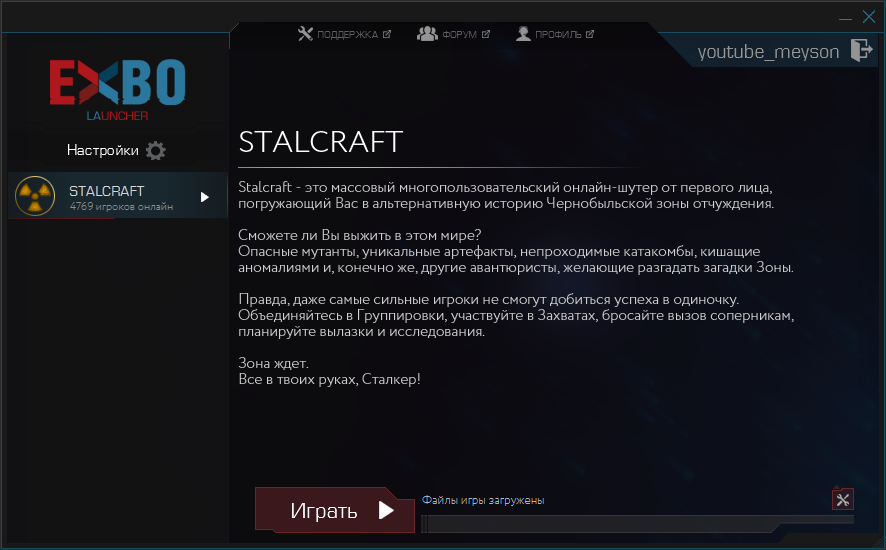This screenshot has width=886, height=550.
Task: Open Настройки settings gear icon
Action: pyautogui.click(x=156, y=150)
